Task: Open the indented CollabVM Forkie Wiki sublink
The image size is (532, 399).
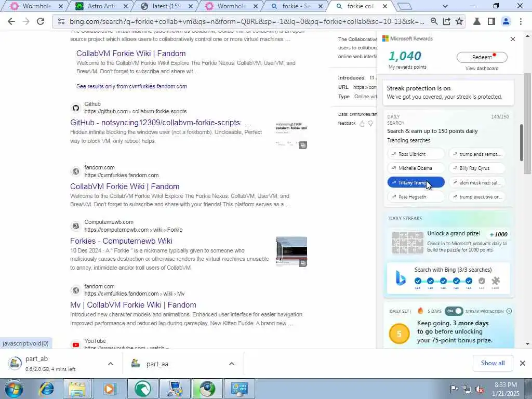Action: pyautogui.click(x=131, y=54)
